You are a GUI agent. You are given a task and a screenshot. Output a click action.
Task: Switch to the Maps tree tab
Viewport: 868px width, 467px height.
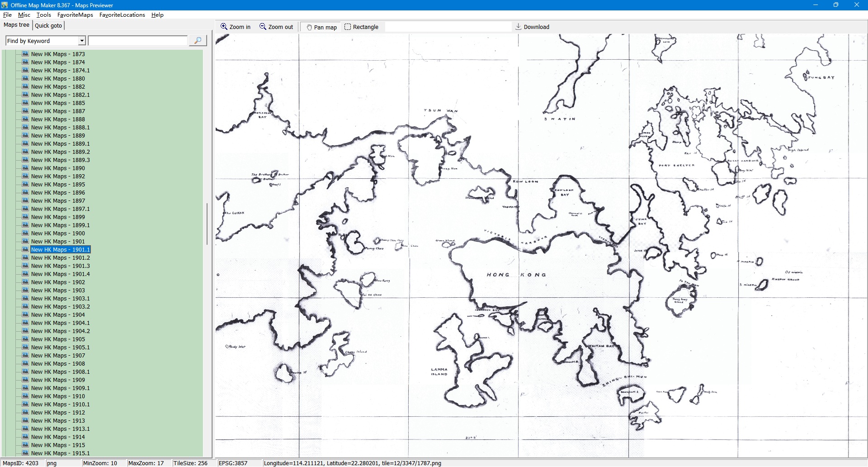click(16, 25)
